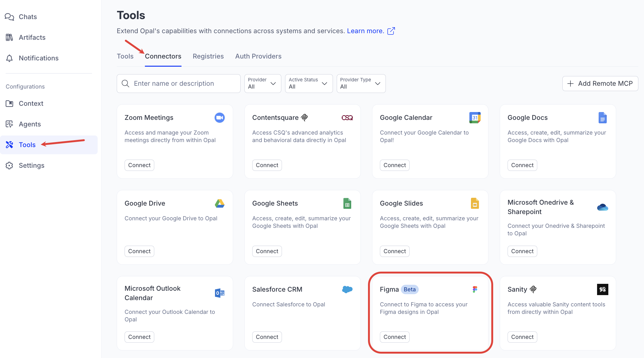Go to Settings menu item
Image resolution: width=644 pixels, height=358 pixels.
[32, 166]
